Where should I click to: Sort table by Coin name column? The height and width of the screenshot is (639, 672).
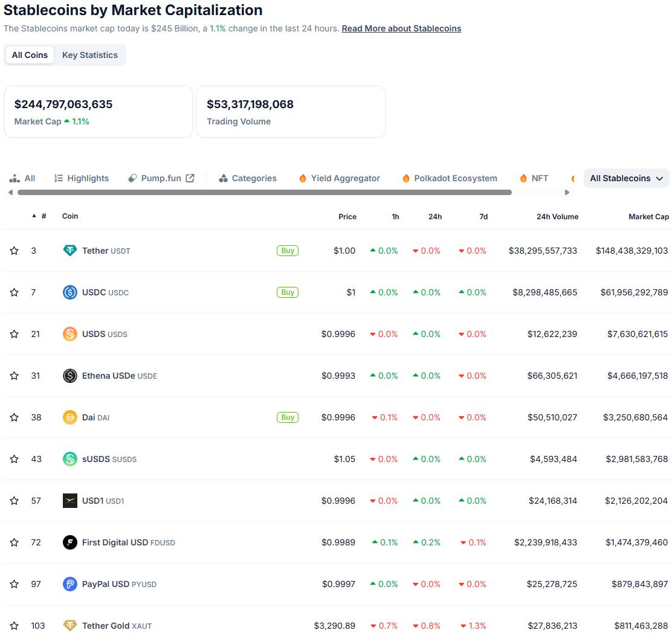pyautogui.click(x=70, y=216)
